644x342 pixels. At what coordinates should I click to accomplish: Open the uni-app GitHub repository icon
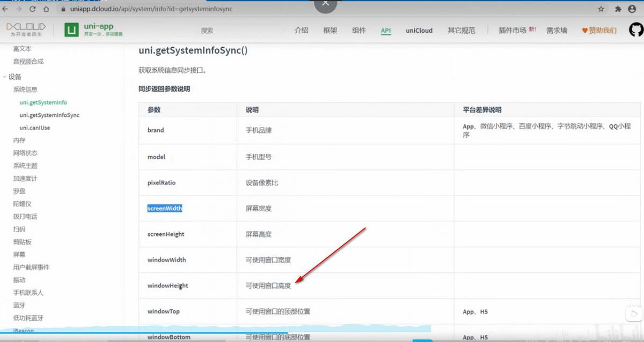635,31
